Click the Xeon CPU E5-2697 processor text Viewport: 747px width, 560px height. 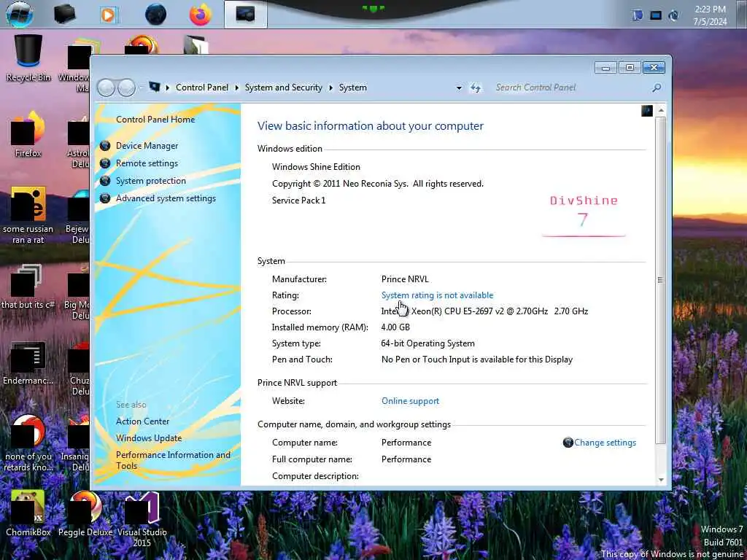(x=484, y=311)
